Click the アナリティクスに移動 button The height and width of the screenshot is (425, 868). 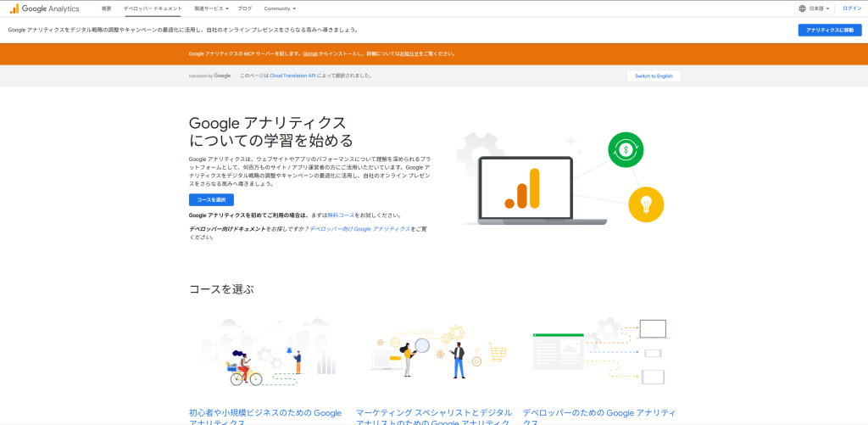click(x=829, y=30)
